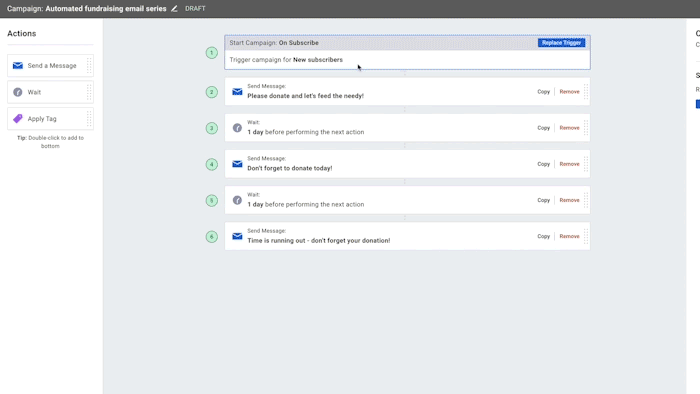
Task: Grab drag handle of Wait action
Action: tap(89, 92)
